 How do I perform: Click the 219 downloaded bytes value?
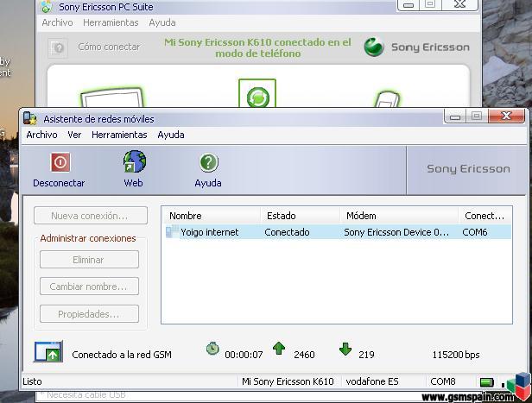pos(366,355)
